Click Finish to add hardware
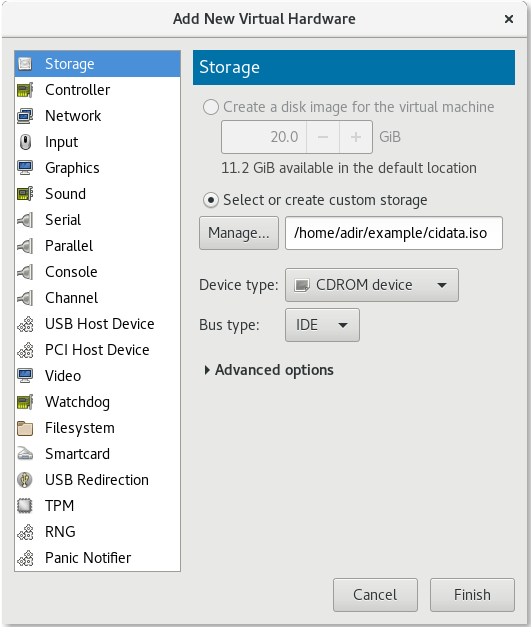Viewport: 531px width, 627px height. [472, 595]
